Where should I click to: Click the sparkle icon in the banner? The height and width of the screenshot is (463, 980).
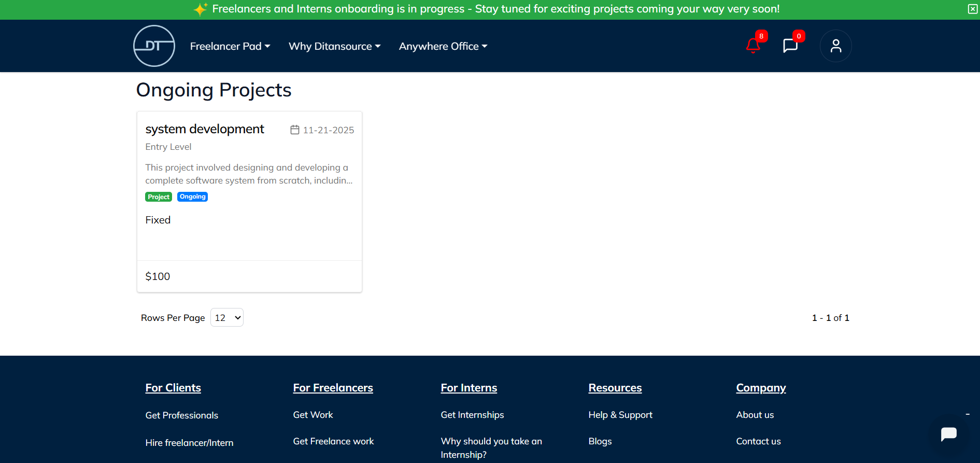pyautogui.click(x=201, y=9)
